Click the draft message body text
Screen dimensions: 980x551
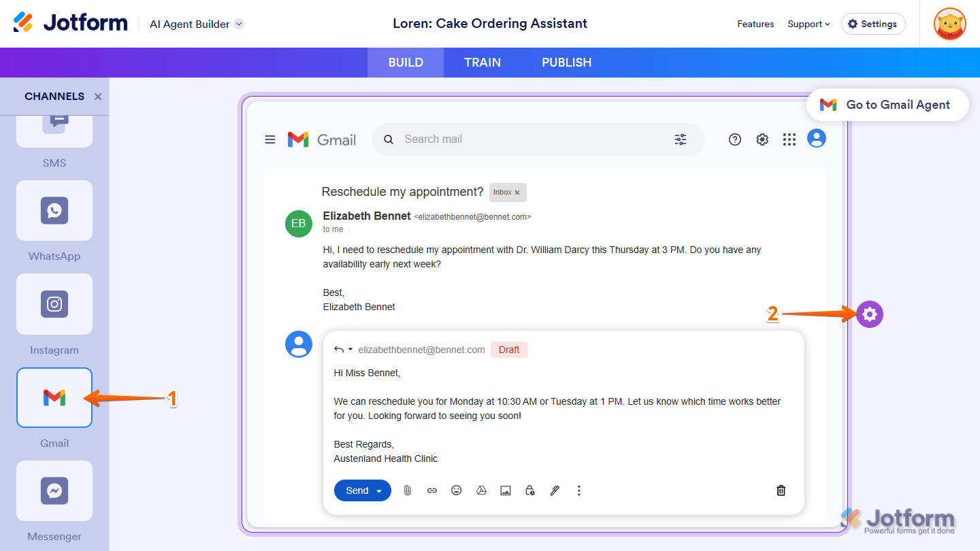[557, 409]
